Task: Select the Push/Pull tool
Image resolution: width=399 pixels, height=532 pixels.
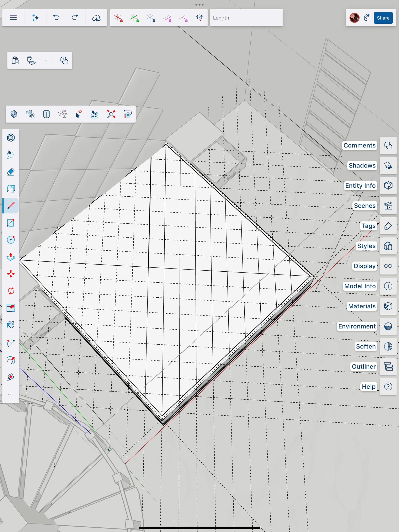Action: tap(11, 257)
